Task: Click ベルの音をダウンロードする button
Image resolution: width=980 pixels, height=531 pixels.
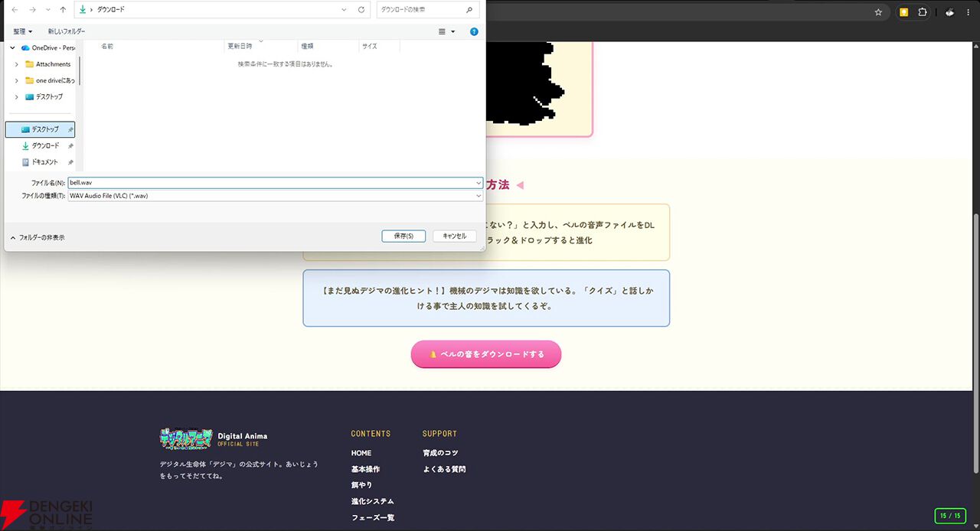Action: [x=486, y=354]
